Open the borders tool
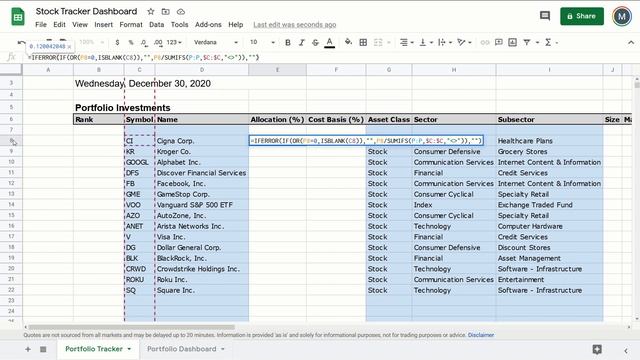 [363, 42]
